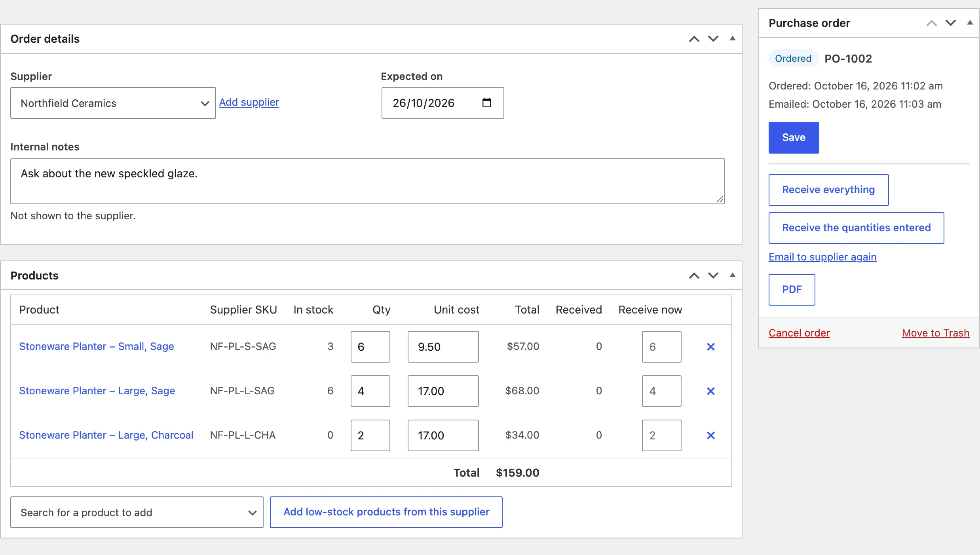The image size is (980, 555).
Task: Click the Ordered status badge
Action: pos(793,59)
